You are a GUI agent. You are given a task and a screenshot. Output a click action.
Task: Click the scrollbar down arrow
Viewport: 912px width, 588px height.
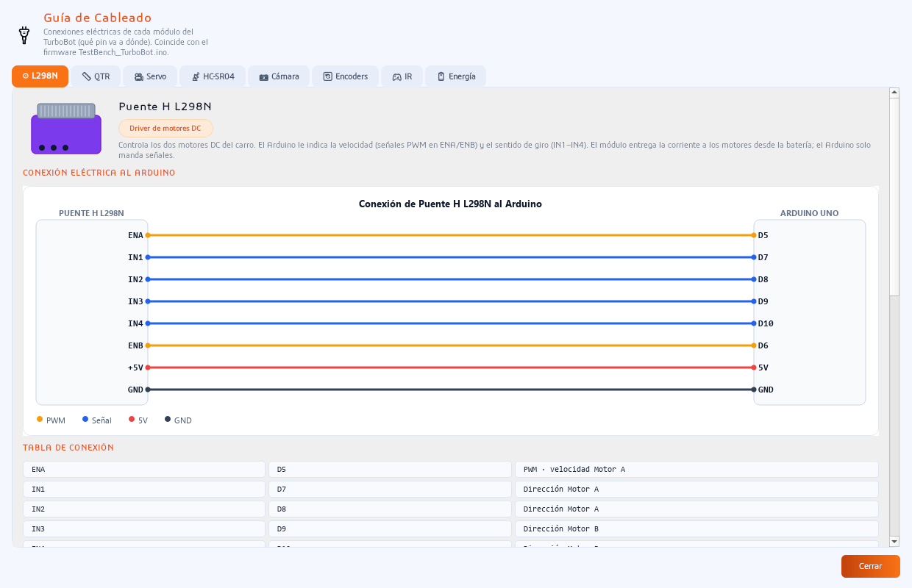[x=894, y=542]
